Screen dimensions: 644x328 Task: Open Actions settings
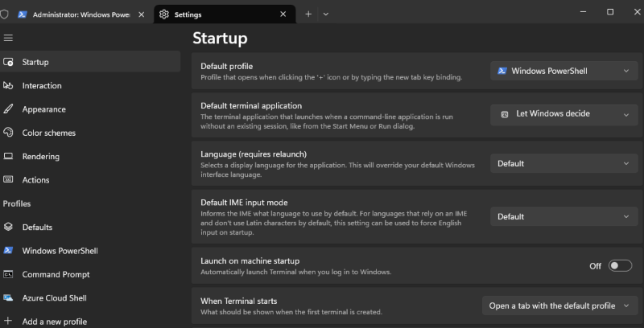pyautogui.click(x=90, y=179)
